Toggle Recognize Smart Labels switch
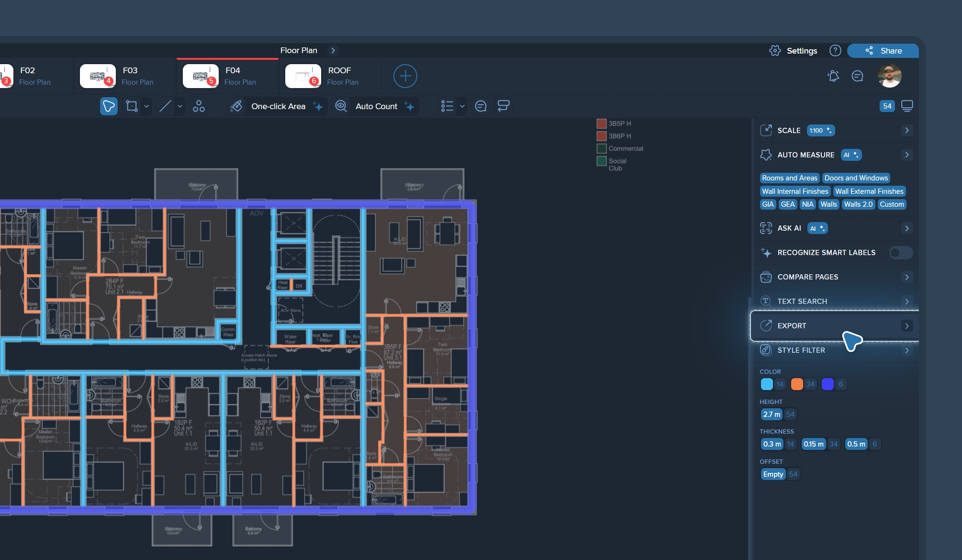 point(900,253)
